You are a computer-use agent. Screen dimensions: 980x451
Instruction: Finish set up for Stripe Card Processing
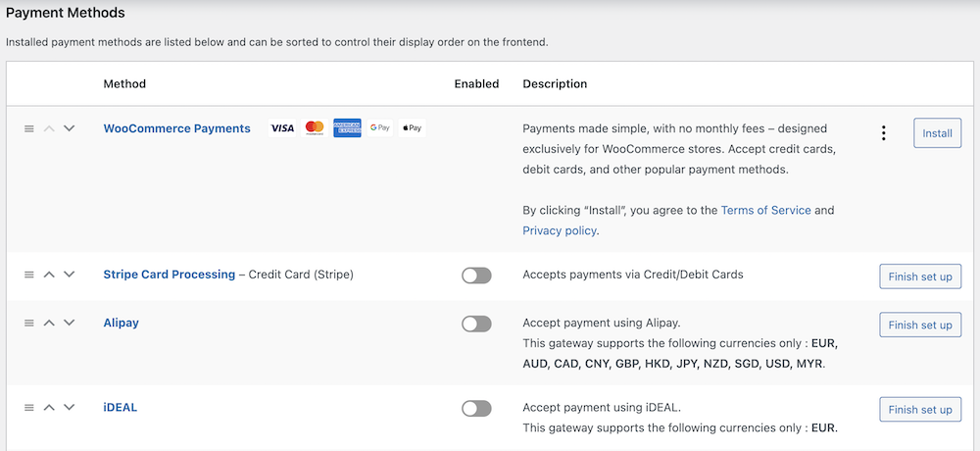[920, 276]
